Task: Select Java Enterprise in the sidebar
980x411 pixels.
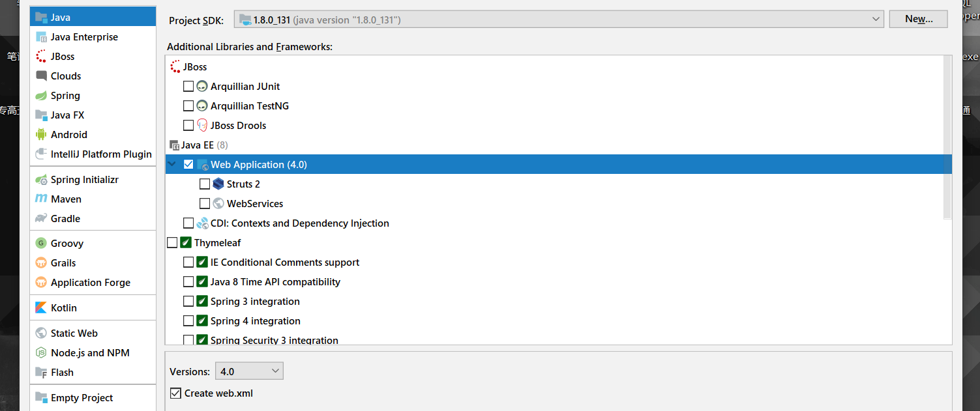Action: click(x=93, y=37)
